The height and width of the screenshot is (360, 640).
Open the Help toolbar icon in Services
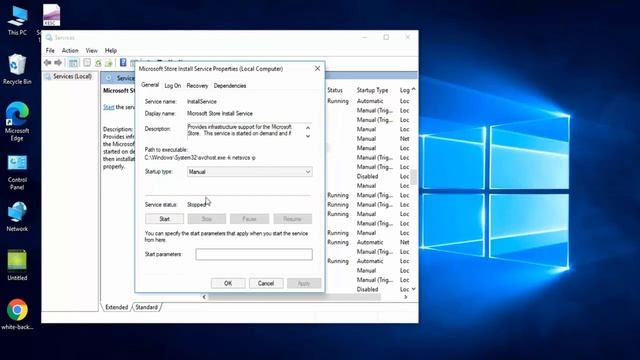point(123,62)
